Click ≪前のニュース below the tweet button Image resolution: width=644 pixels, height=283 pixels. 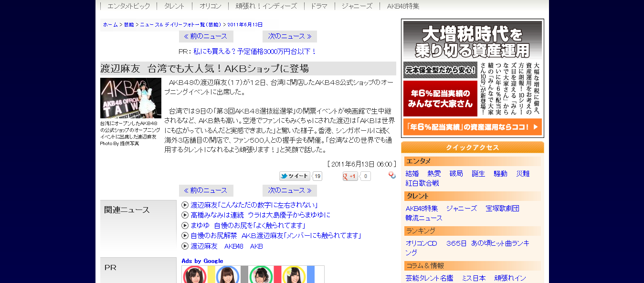pos(206,190)
